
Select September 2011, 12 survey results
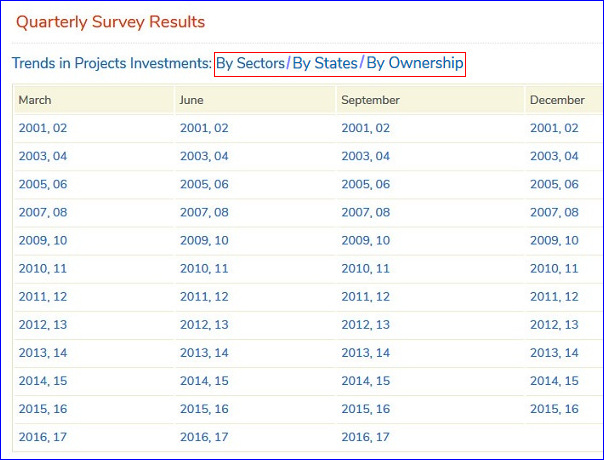[366, 297]
